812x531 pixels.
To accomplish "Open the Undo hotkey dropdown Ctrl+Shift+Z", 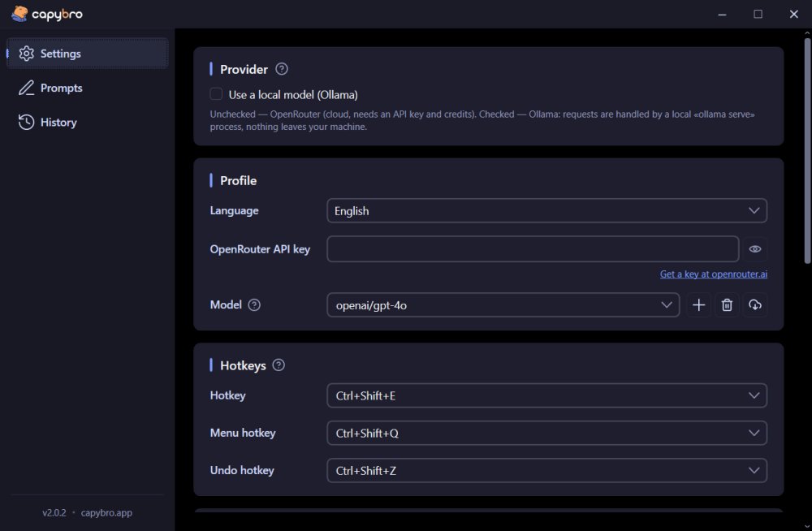I will click(x=546, y=470).
